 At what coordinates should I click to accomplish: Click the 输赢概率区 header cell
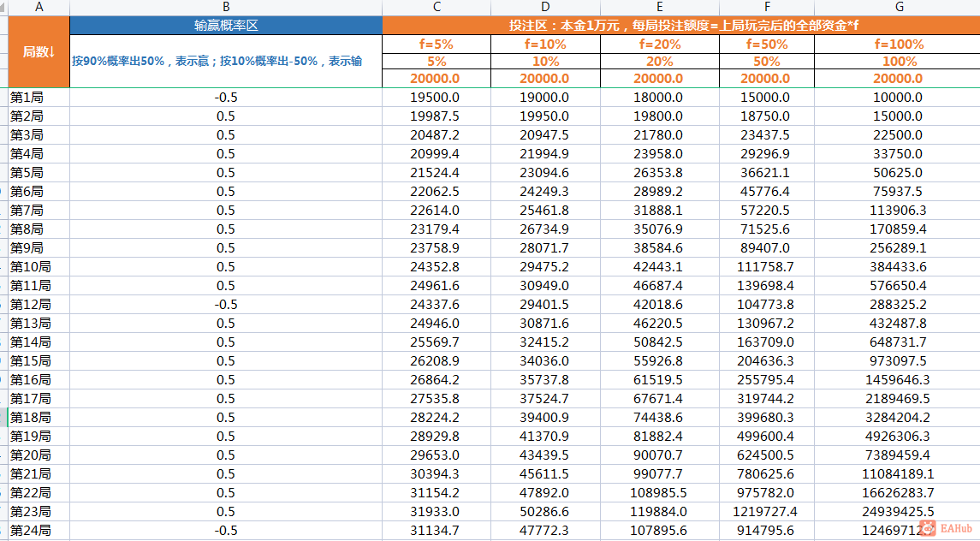226,26
